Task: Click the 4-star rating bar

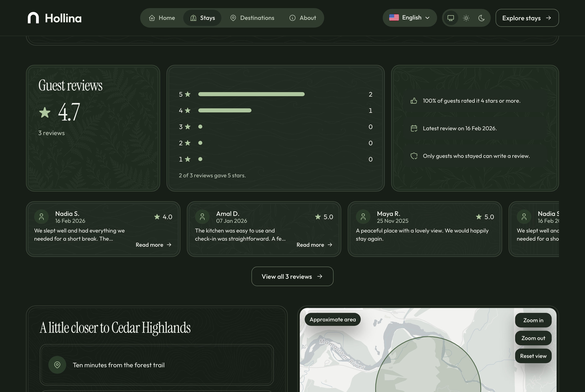Action: 225,111
